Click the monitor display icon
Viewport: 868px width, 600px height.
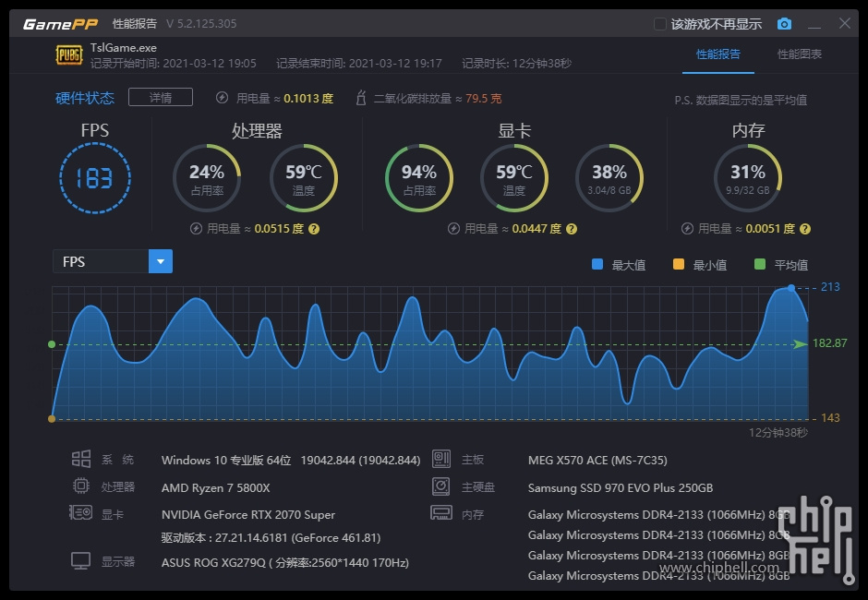pos(81,560)
